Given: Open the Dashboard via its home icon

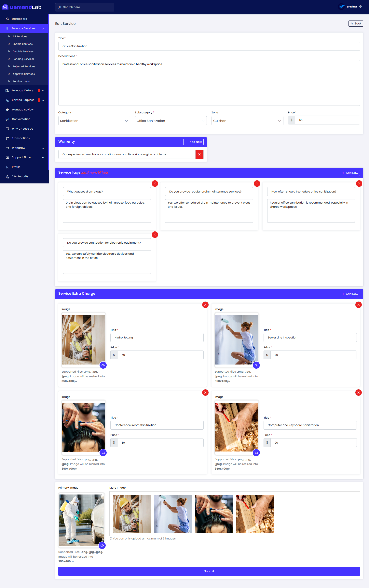Looking at the screenshot, I should pyautogui.click(x=7, y=19).
